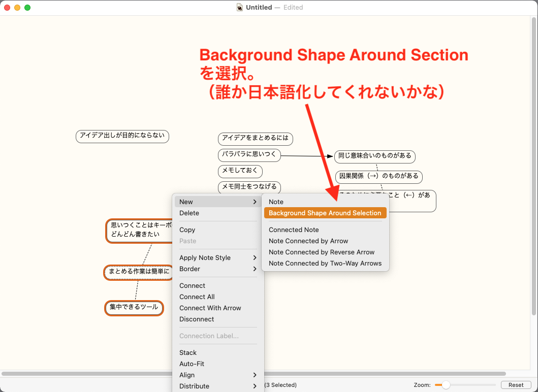Click the document icon in title bar
538x392 pixels.
coord(240,7)
